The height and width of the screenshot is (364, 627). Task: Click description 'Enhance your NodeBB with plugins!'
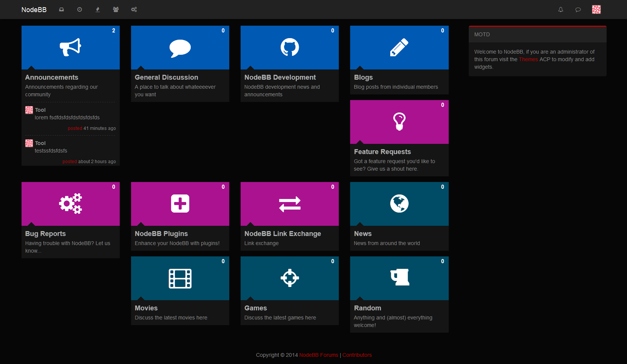point(177,243)
